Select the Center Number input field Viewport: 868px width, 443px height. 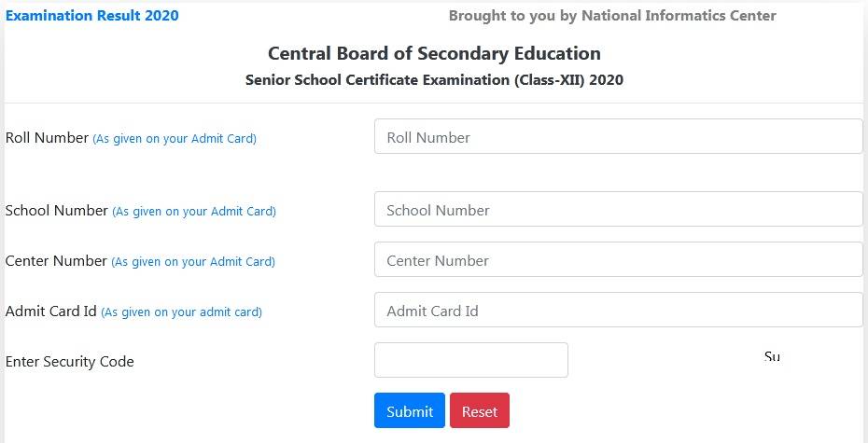pos(618,260)
